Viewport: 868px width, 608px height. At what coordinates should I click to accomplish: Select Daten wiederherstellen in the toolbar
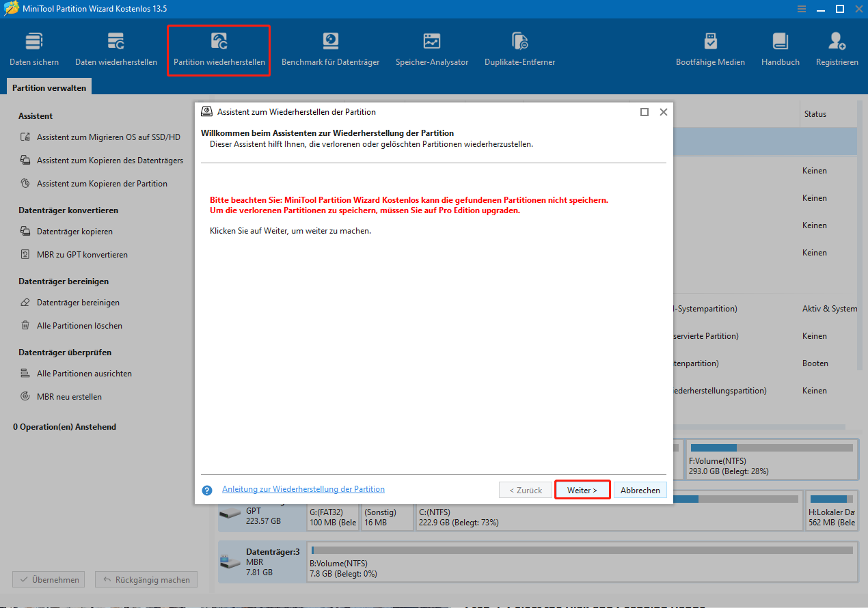(116, 46)
